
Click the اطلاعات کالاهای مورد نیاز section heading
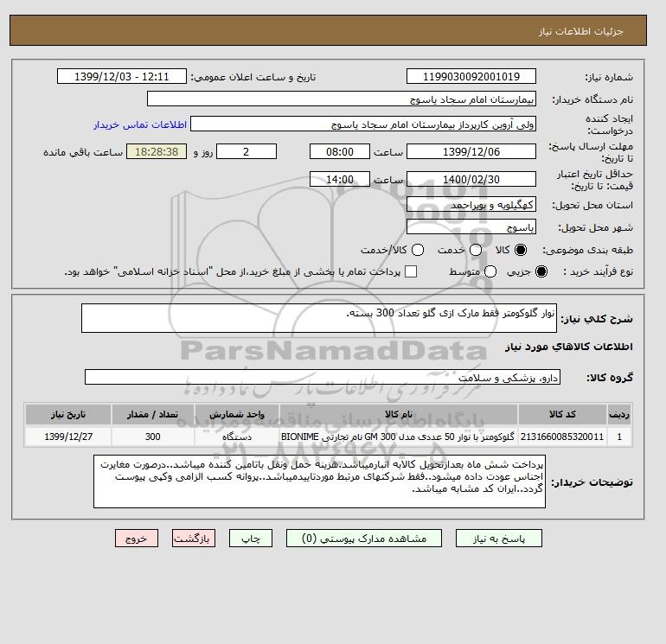(569, 347)
